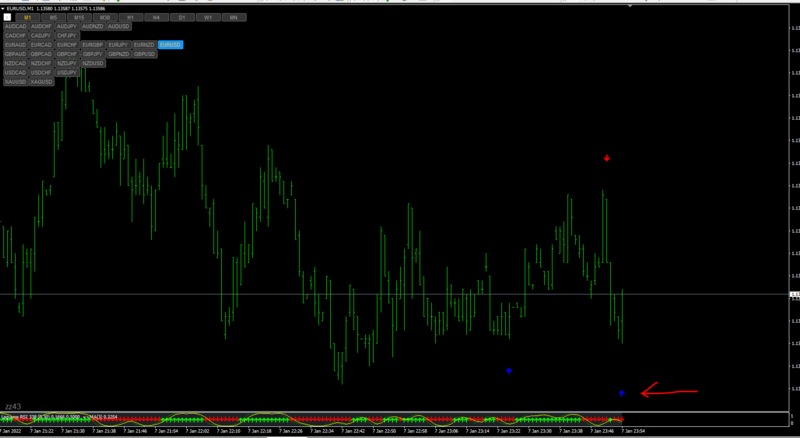This screenshot has height=438, width=800.
Task: Click the blue buy arrow near 23:22
Action: [x=509, y=371]
